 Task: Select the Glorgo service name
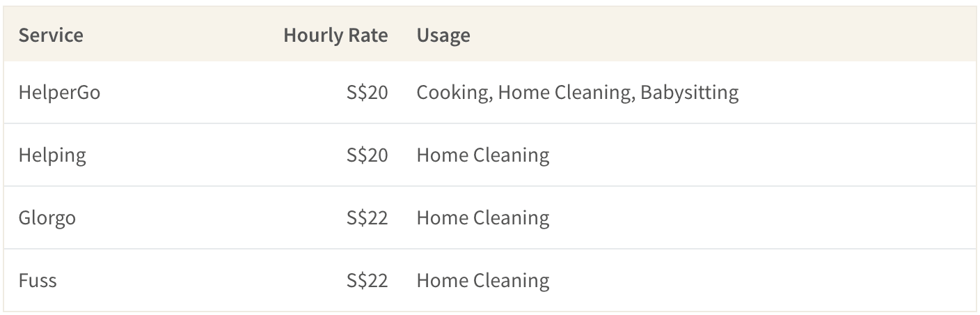47,217
